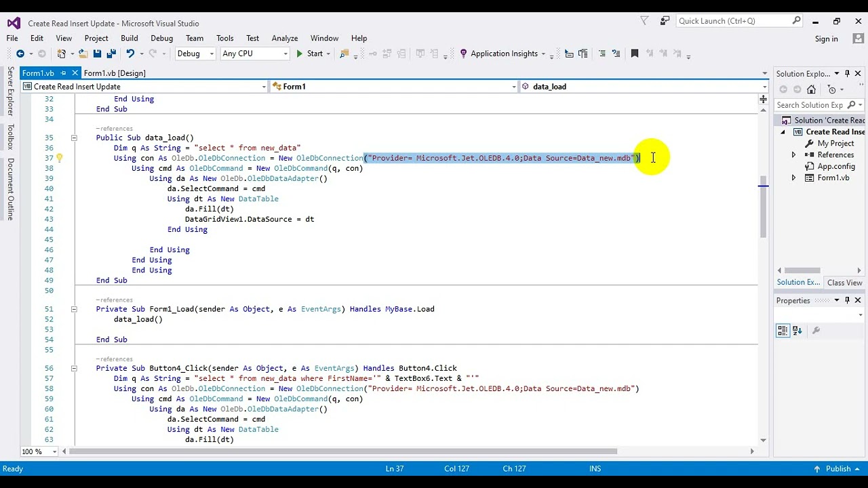Click the Navigate Backward arrow icon
Screen dimensions: 868x488
(x=20, y=54)
